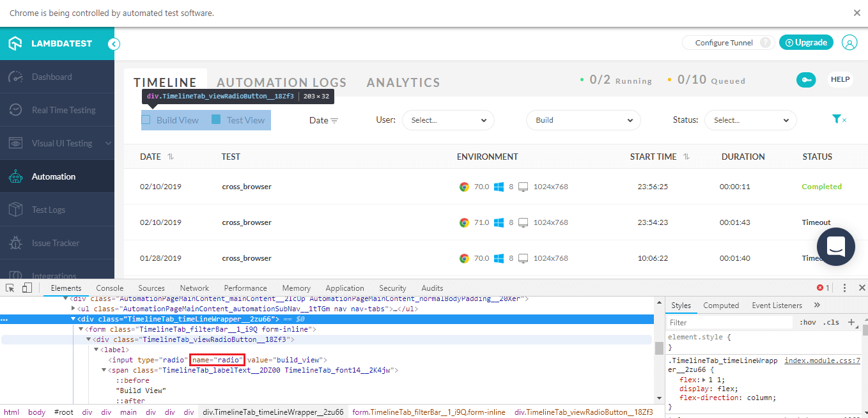Select the inspect element icon in DevTools

point(10,288)
